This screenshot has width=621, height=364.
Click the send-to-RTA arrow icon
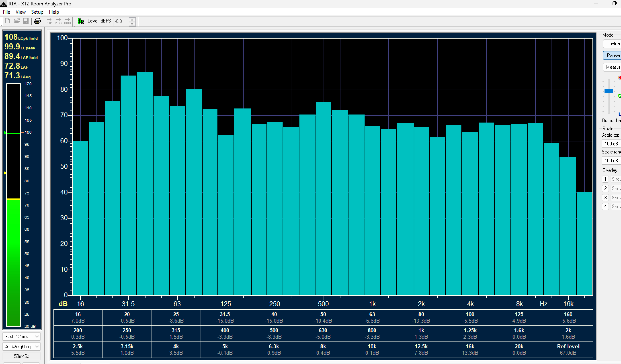[x=58, y=21]
